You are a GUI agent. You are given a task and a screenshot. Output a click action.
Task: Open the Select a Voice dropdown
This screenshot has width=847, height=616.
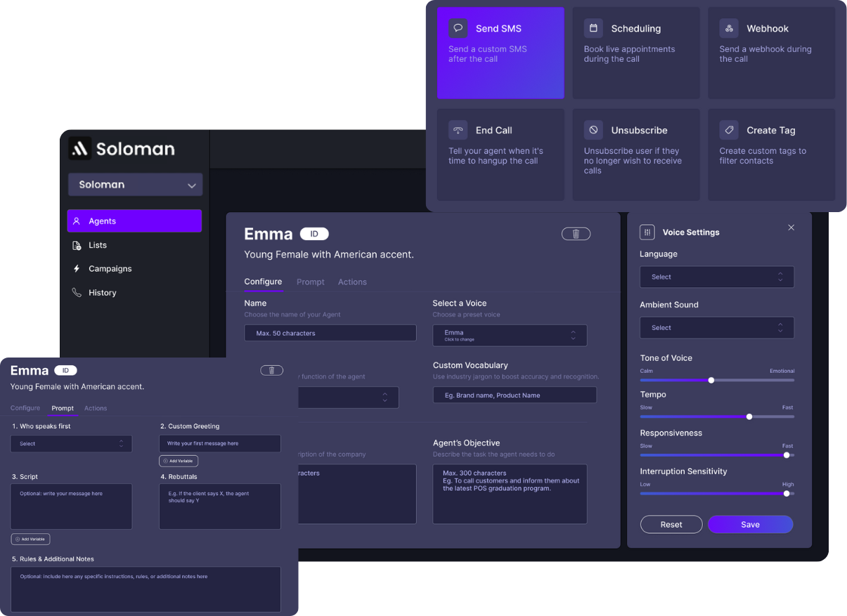pos(510,335)
